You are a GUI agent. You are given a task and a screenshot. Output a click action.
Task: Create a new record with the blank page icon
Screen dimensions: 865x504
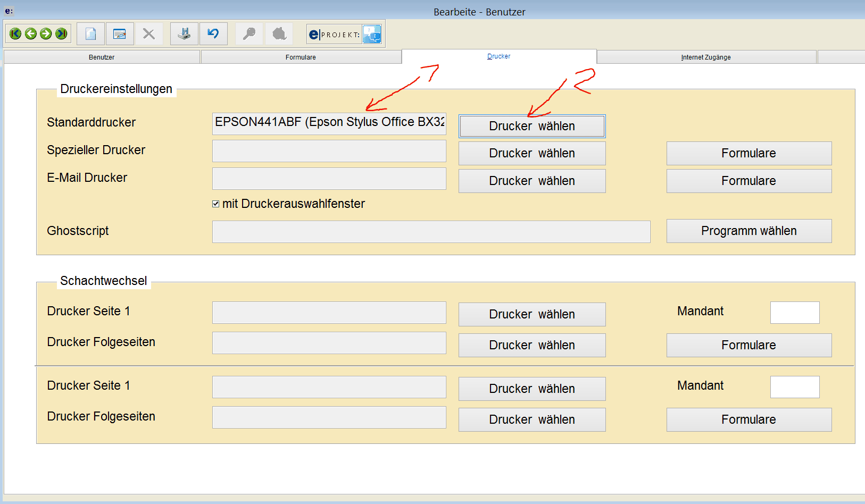coord(90,34)
